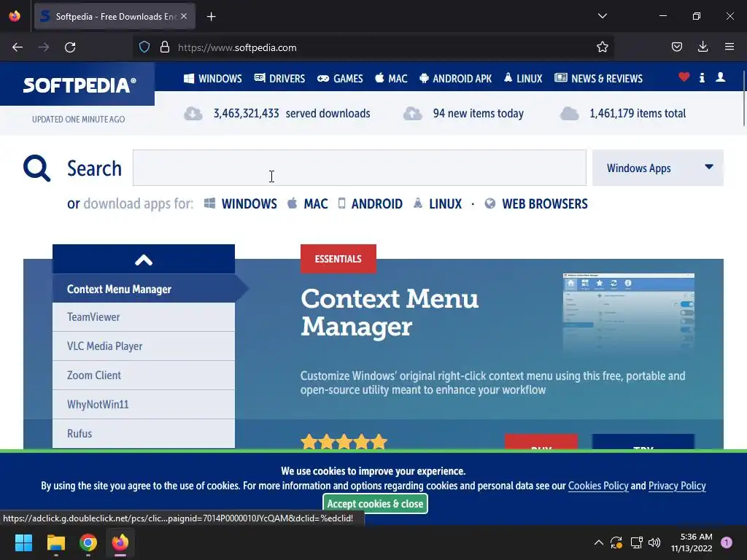Select Context Menu Manager in essentials list
The image size is (747, 560).
click(144, 289)
